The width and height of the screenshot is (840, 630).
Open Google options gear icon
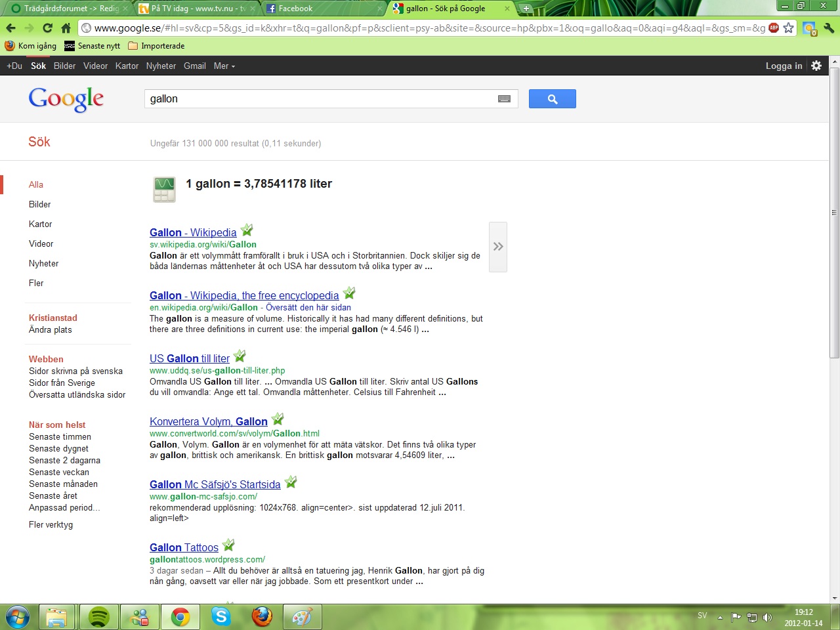coord(816,66)
